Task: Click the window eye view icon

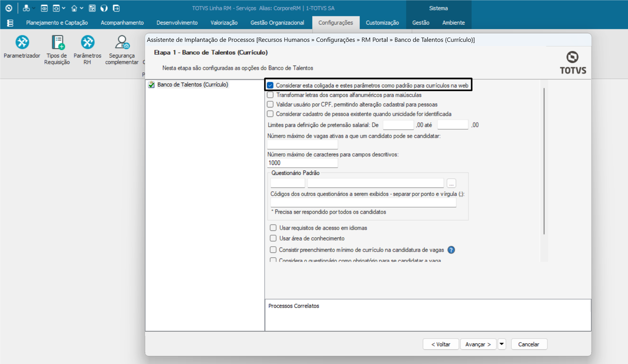Action: coord(44,8)
